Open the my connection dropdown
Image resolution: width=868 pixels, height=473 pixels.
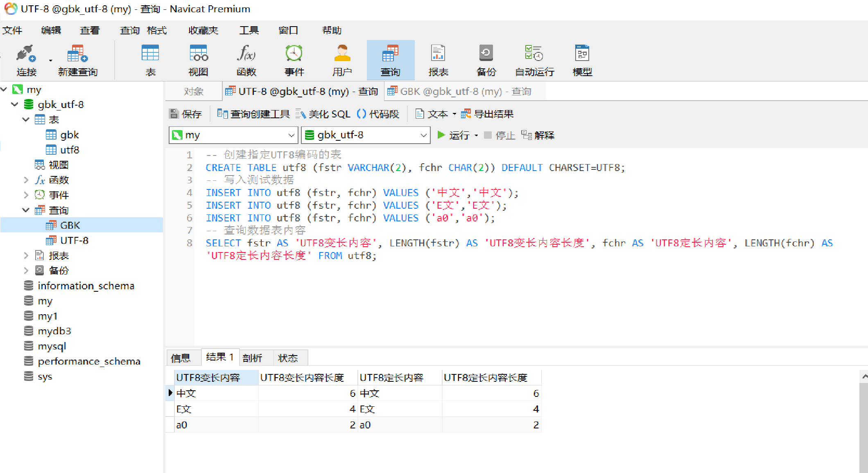291,135
